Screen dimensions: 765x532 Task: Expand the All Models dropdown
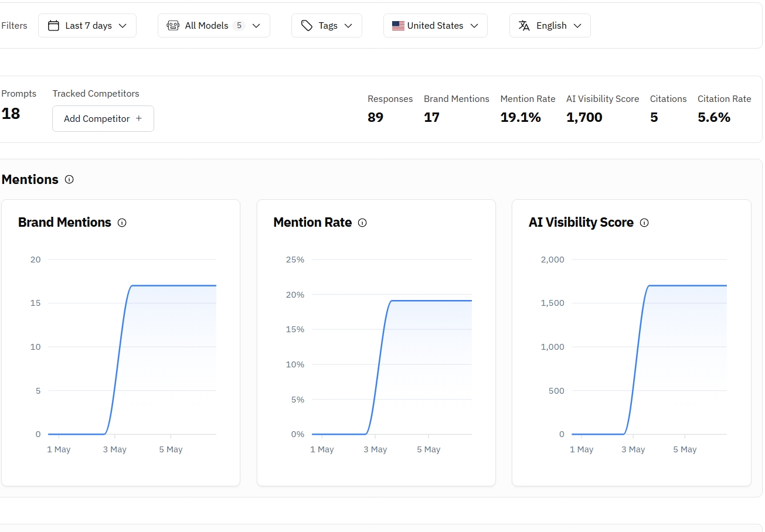tap(214, 26)
